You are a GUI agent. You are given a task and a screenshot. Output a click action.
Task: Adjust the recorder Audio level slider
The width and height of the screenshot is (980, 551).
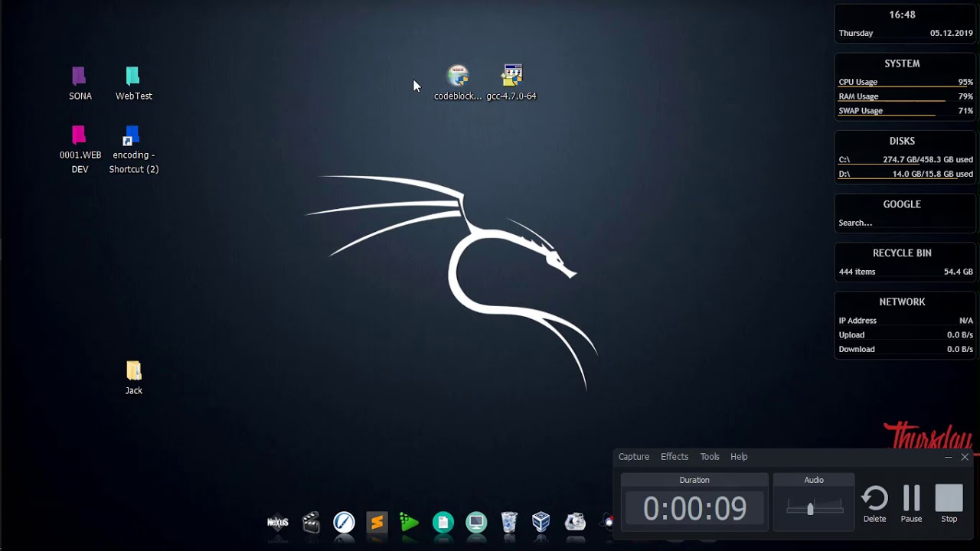tap(810, 508)
